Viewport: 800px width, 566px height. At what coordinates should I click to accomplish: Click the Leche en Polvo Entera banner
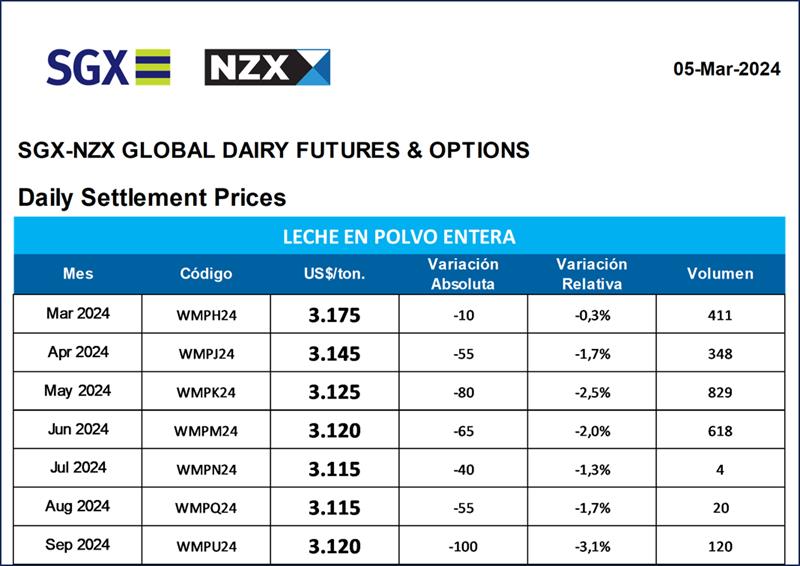point(399,237)
